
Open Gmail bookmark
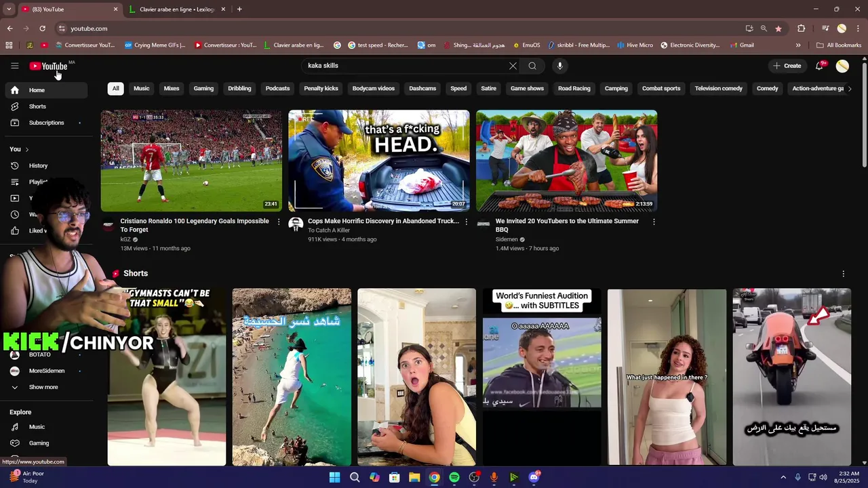tap(742, 45)
